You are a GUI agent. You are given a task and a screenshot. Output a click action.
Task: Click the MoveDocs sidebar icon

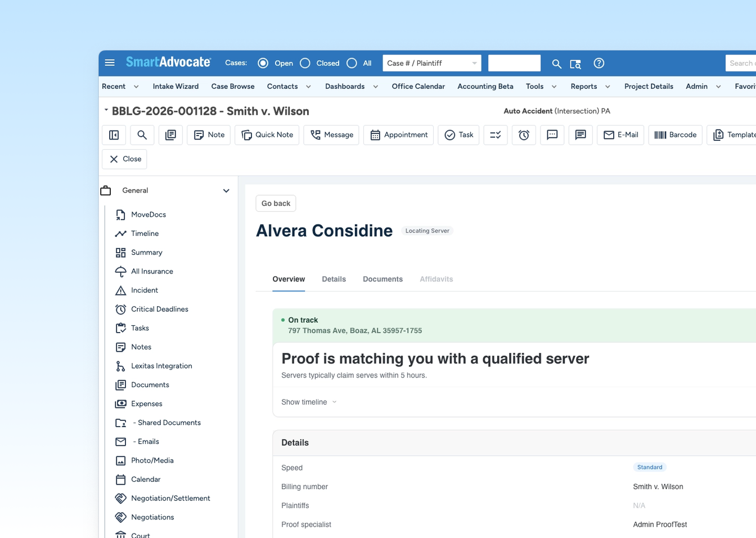pyautogui.click(x=120, y=214)
